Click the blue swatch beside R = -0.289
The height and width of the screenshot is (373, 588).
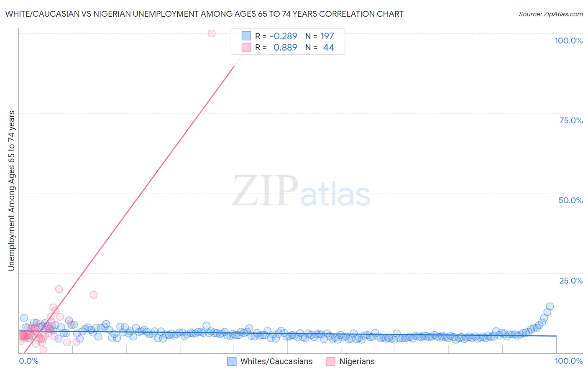point(246,36)
